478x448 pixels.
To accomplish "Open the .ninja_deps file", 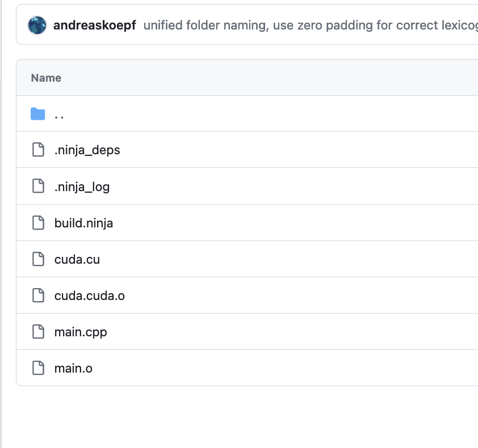I will [87, 150].
